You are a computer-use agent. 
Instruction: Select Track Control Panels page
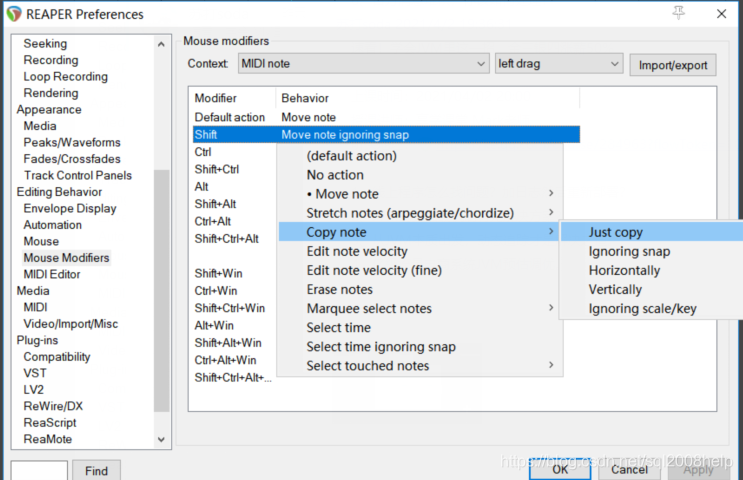click(x=78, y=175)
